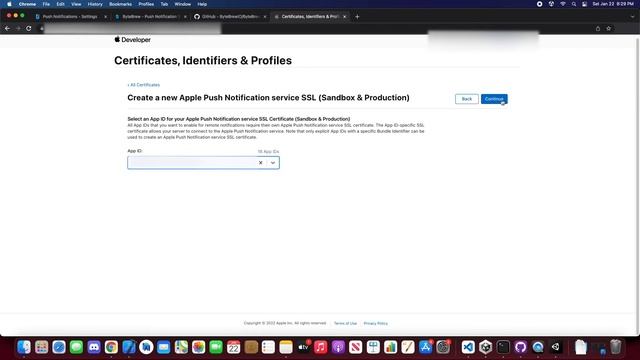
Task: Open Mail from the dock
Action: point(163,347)
